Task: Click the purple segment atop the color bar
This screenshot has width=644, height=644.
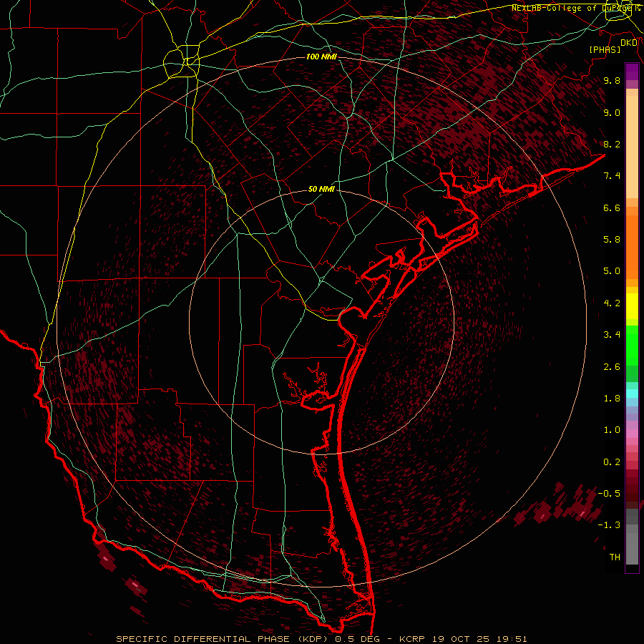Action: pyautogui.click(x=632, y=72)
